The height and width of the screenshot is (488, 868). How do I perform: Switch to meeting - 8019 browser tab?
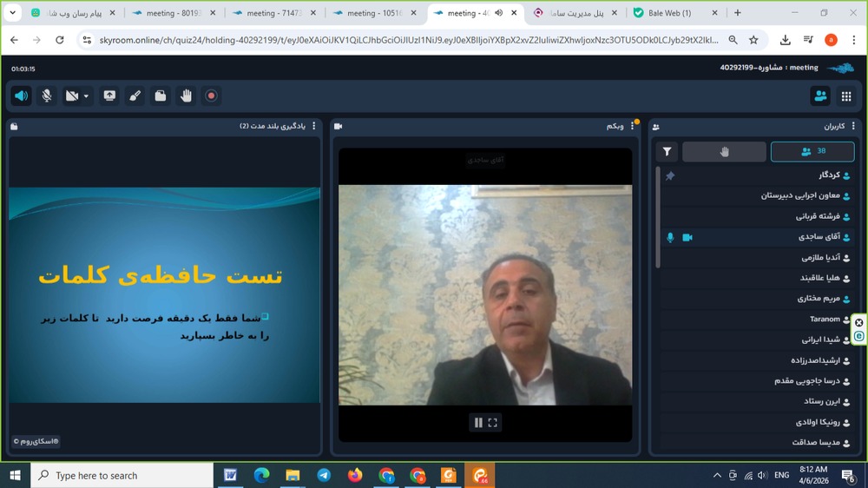(174, 13)
